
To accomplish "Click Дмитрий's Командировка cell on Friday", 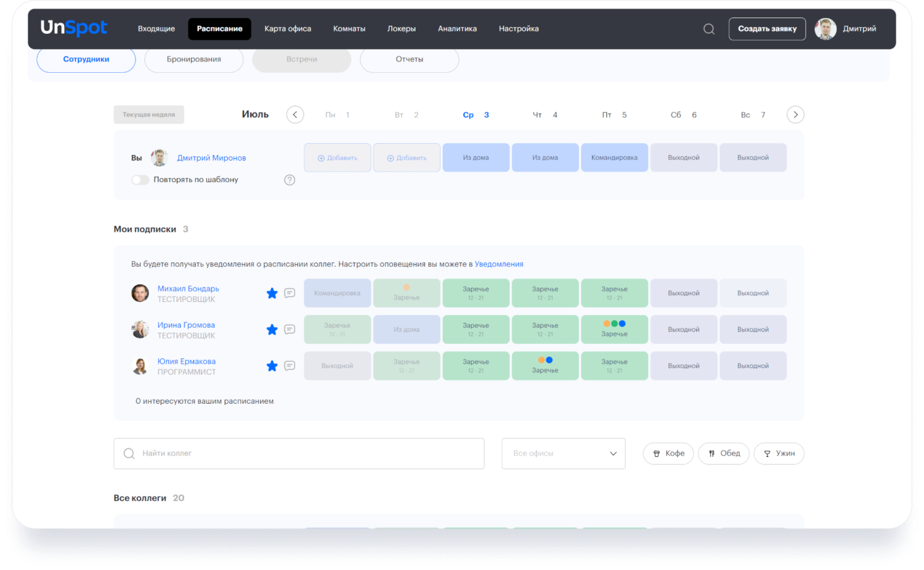I will click(x=615, y=158).
